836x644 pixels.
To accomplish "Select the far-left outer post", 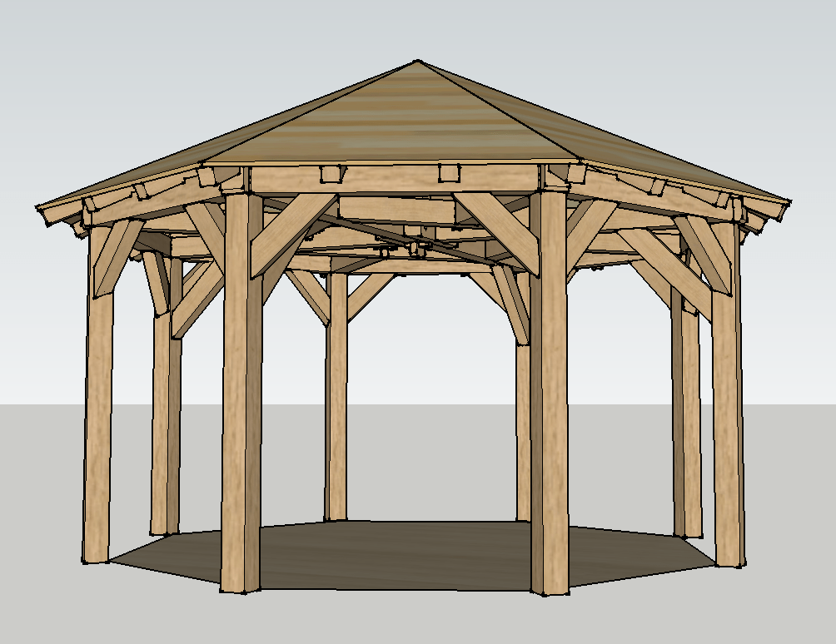I will (98, 394).
